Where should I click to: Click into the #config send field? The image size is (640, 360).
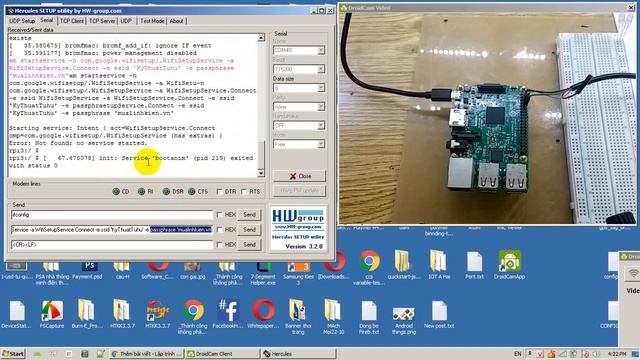(x=112, y=215)
